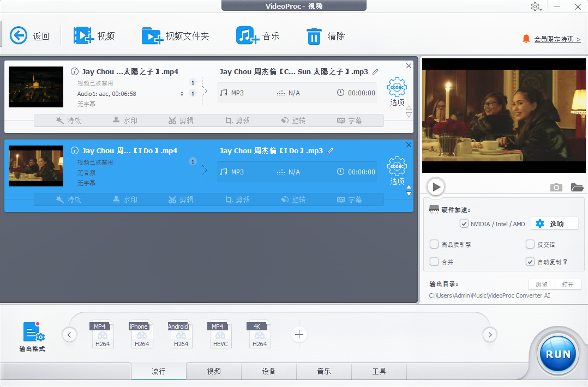The height and width of the screenshot is (387, 588).
Task: Move the 太陽之子 item down in the list
Action: (x=409, y=115)
